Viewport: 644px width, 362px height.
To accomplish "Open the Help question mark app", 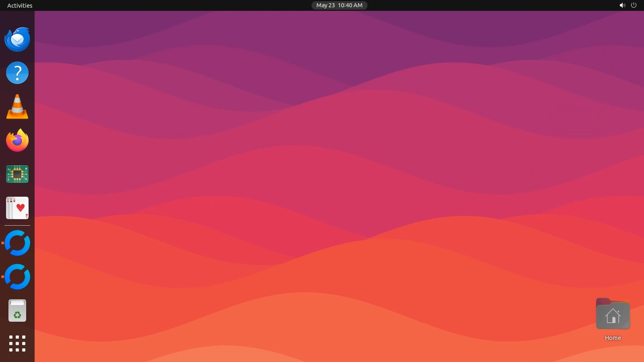I will click(x=17, y=73).
